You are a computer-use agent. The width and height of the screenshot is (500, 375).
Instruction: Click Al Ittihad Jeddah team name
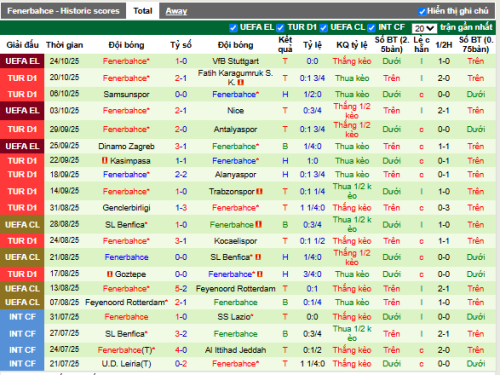point(236,350)
